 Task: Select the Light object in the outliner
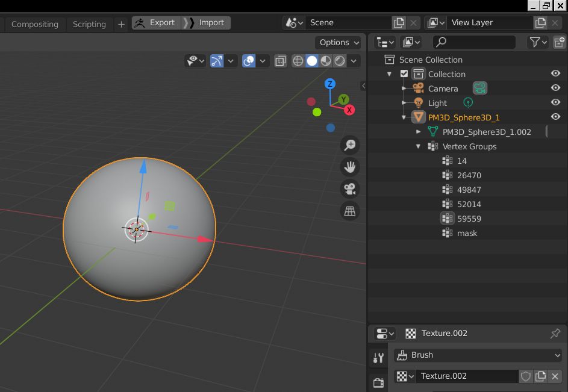[x=437, y=103]
